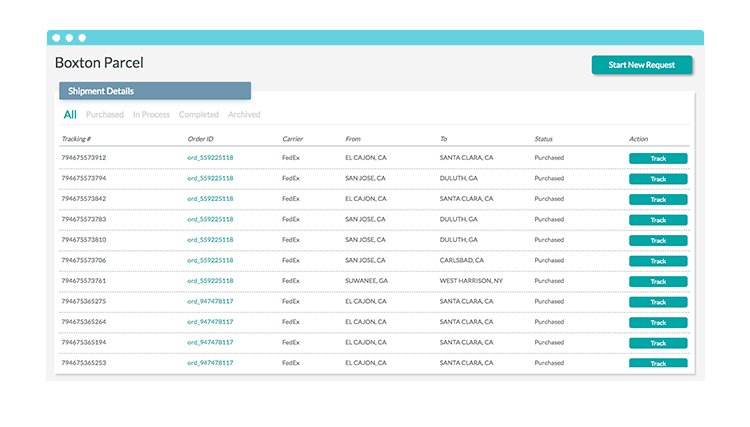The height and width of the screenshot is (427, 750).
Task: Select tracking number 794675365275
Action: [x=84, y=301]
